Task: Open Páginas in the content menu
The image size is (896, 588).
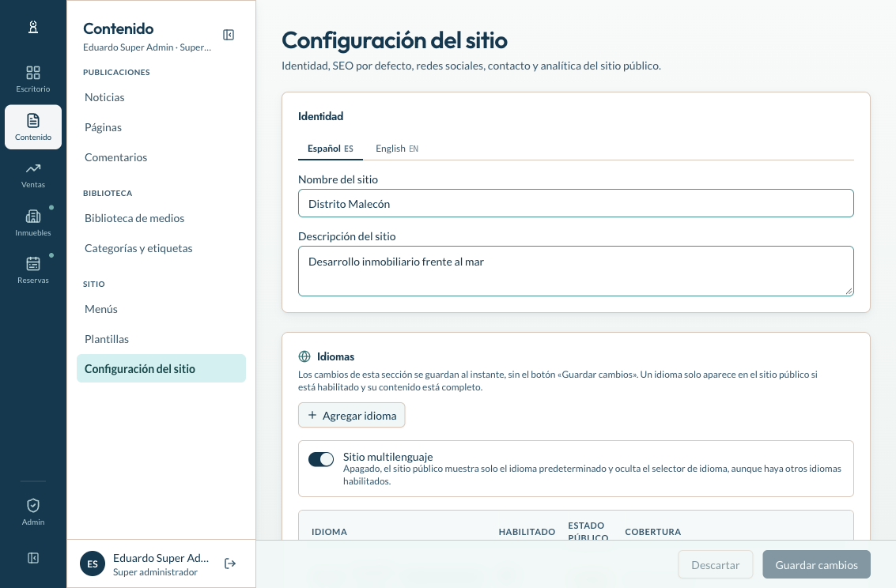Action: 161,127
